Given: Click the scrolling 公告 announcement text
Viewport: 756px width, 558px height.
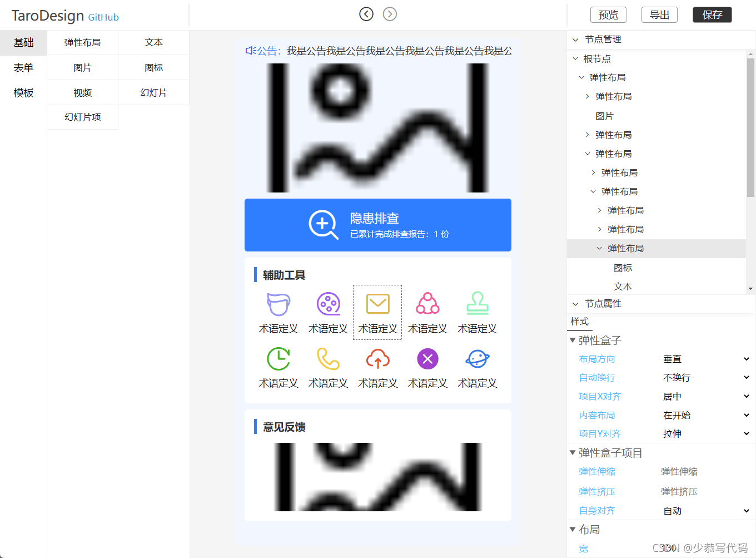Looking at the screenshot, I should [x=399, y=51].
